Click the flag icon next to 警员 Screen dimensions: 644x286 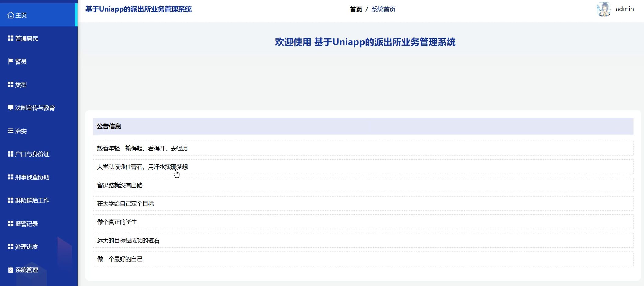pos(11,62)
